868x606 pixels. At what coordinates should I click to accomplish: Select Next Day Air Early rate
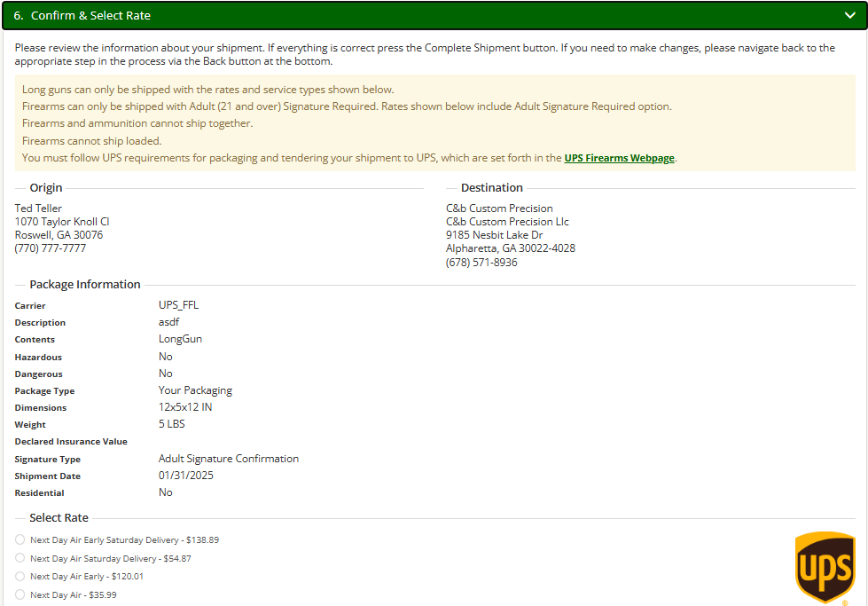20,576
